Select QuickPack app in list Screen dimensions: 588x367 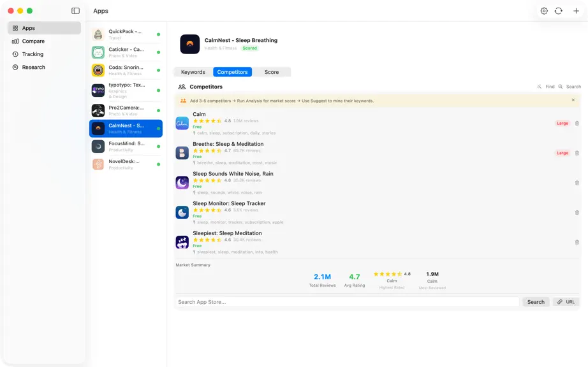click(x=126, y=34)
